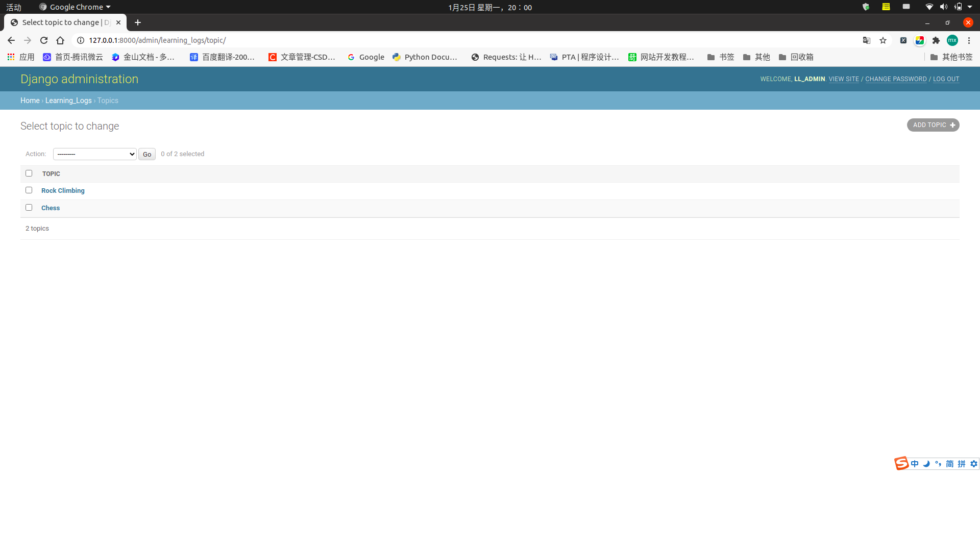
Task: Click the site info icon in address bar
Action: click(x=80, y=40)
